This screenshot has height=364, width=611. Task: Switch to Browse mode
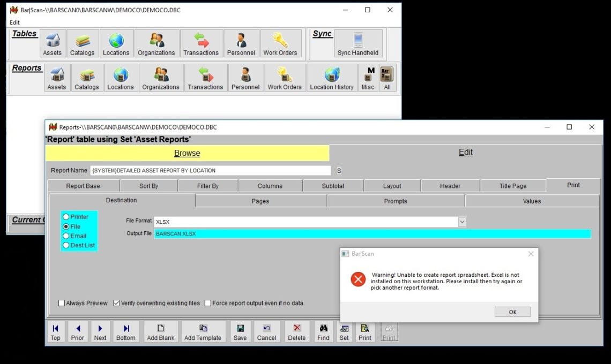187,153
